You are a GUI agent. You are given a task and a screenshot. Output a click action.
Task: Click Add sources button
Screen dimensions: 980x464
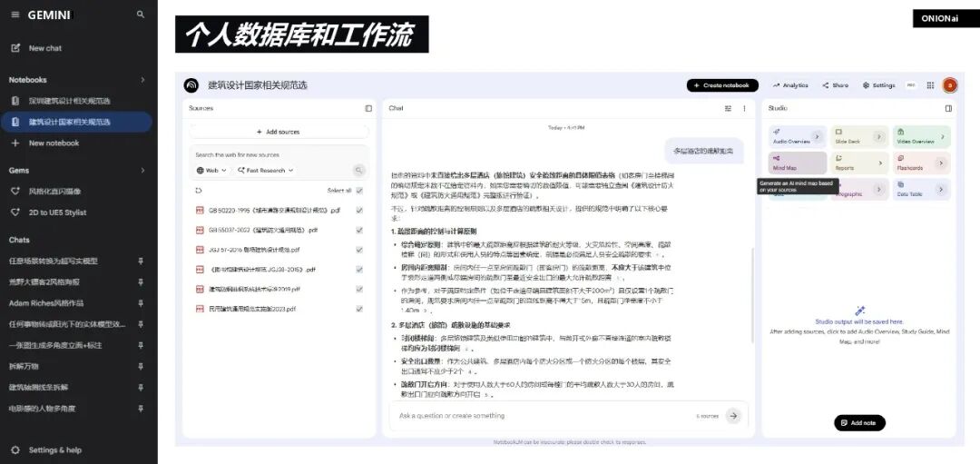pyautogui.click(x=279, y=132)
